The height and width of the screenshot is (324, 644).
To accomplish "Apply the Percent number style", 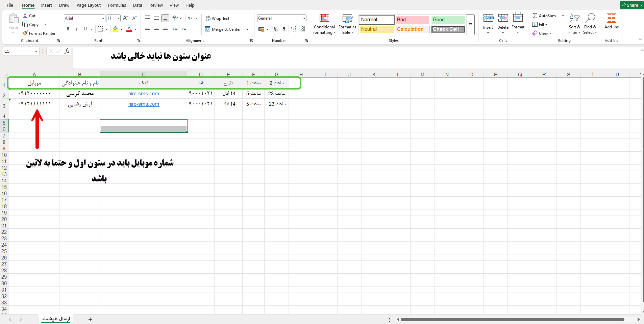I will (x=275, y=29).
